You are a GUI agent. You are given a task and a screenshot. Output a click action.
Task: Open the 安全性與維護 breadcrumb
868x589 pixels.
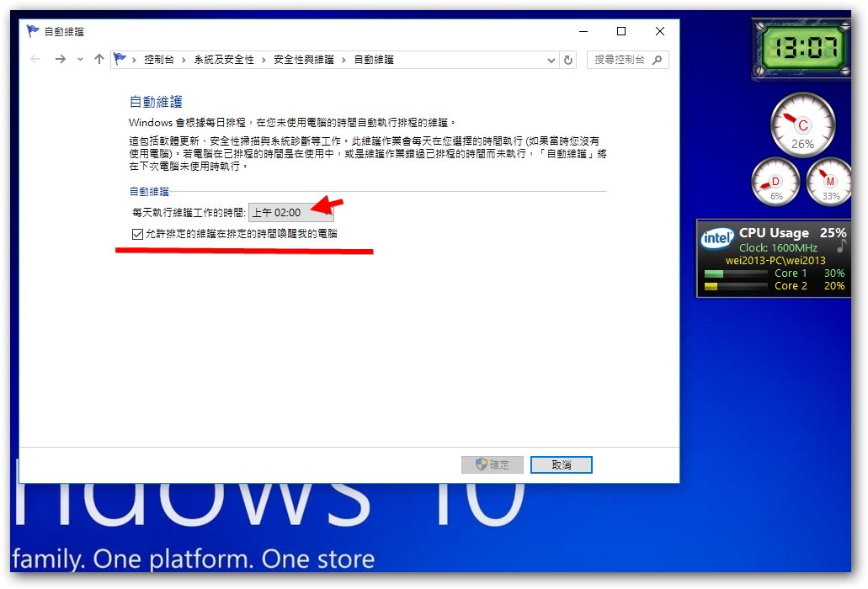[x=304, y=60]
